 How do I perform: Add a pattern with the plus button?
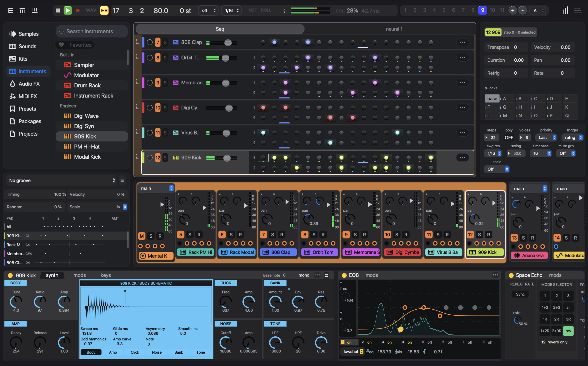[513, 10]
